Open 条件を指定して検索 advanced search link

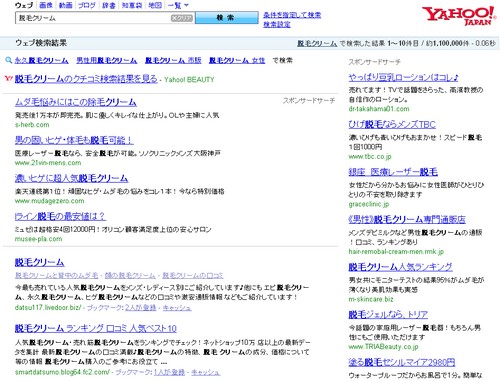click(292, 15)
